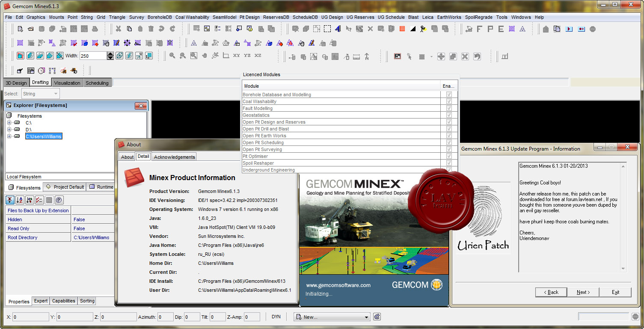Screen dimensions: 644x329
Task: Expand the C:\ drive tree node
Action: [x=9, y=122]
